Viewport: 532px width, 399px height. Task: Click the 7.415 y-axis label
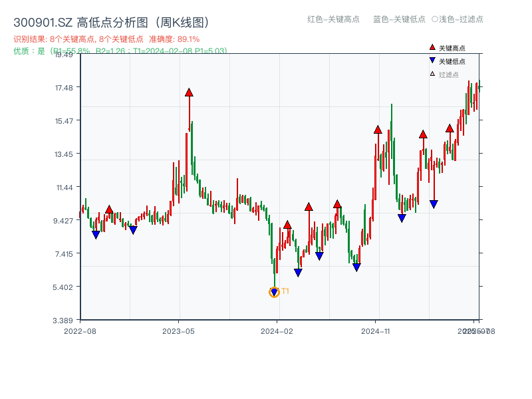64,254
